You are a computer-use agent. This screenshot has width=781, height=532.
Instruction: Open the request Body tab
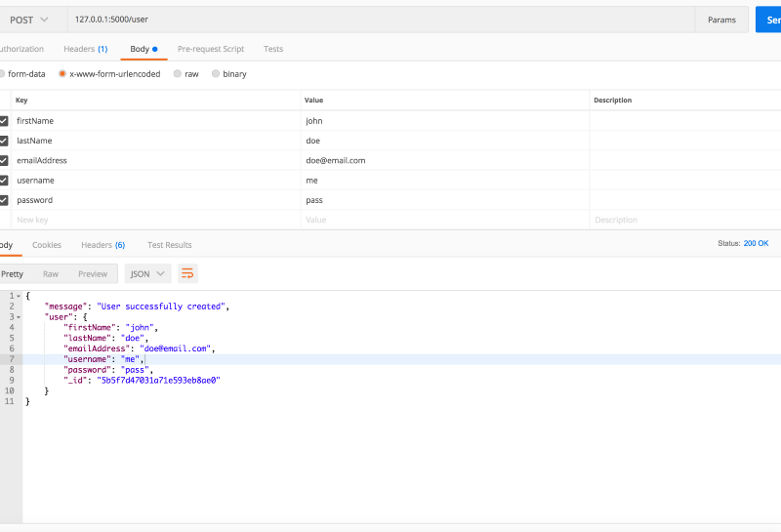[144, 49]
